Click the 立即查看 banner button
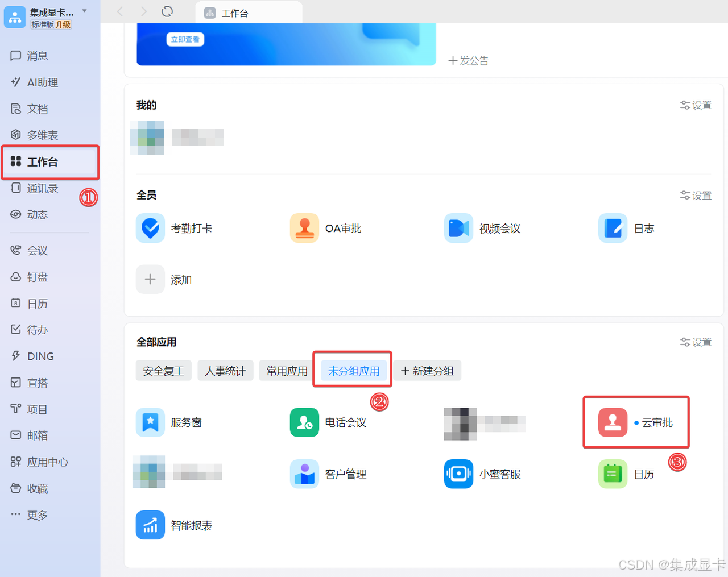Screen dimensions: 728x577 point(185,39)
